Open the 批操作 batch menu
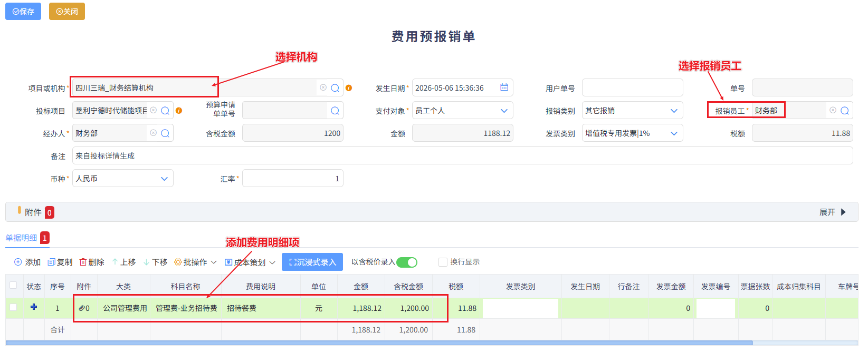868x352 pixels. (x=195, y=262)
